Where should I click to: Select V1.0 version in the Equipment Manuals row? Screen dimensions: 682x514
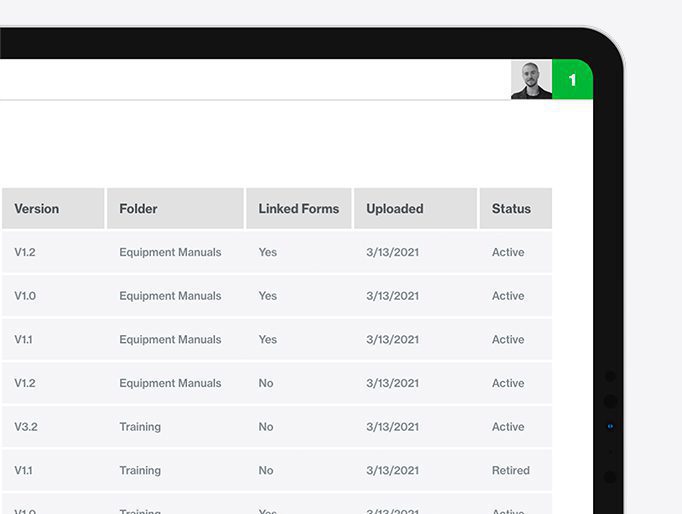25,296
